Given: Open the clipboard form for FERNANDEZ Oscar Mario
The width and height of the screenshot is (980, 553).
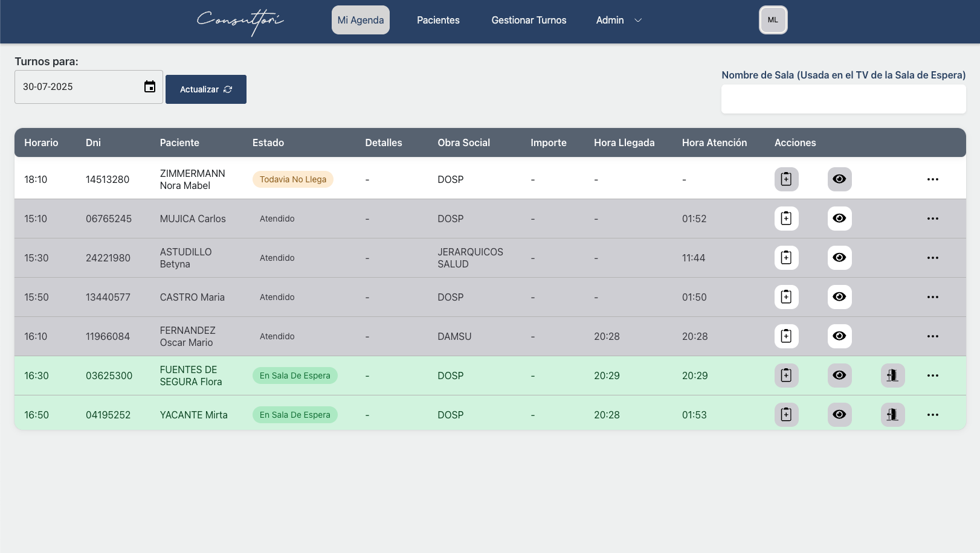Looking at the screenshot, I should 786,336.
